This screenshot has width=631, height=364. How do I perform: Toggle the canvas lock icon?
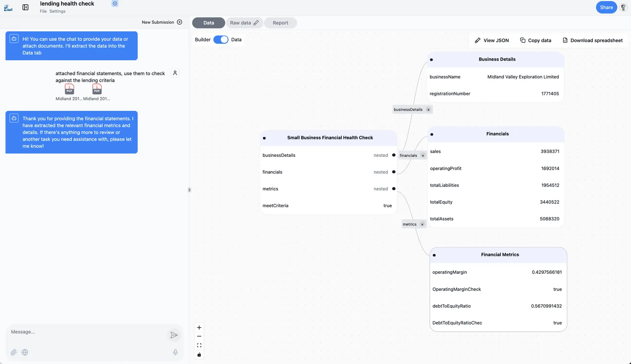(x=199, y=355)
